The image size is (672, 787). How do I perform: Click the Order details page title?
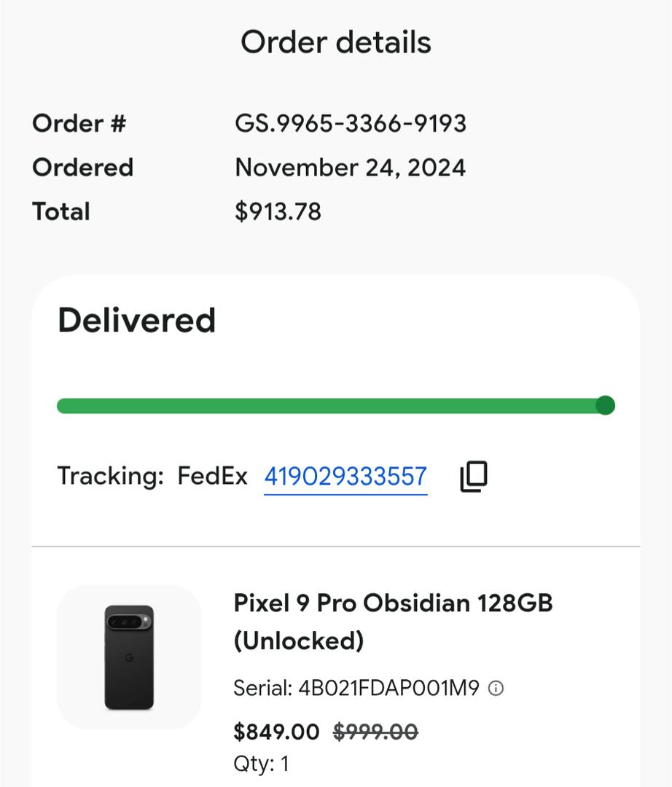click(x=336, y=42)
